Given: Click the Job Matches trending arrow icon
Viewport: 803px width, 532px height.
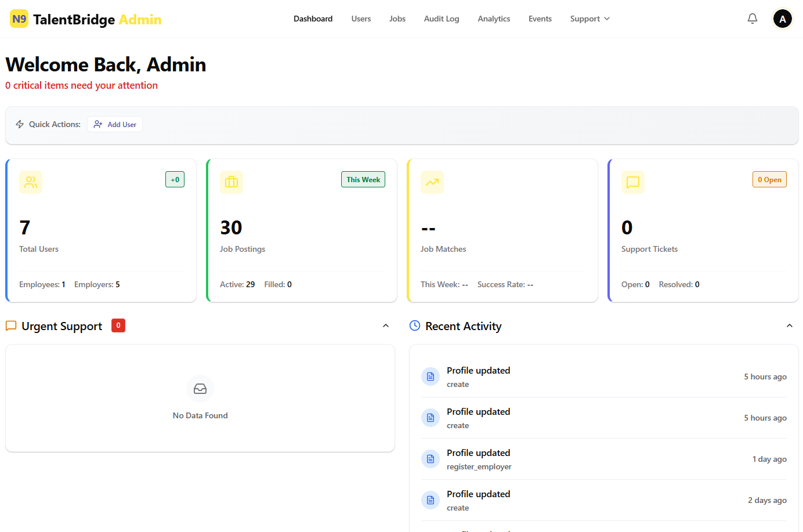Looking at the screenshot, I should 432,182.
